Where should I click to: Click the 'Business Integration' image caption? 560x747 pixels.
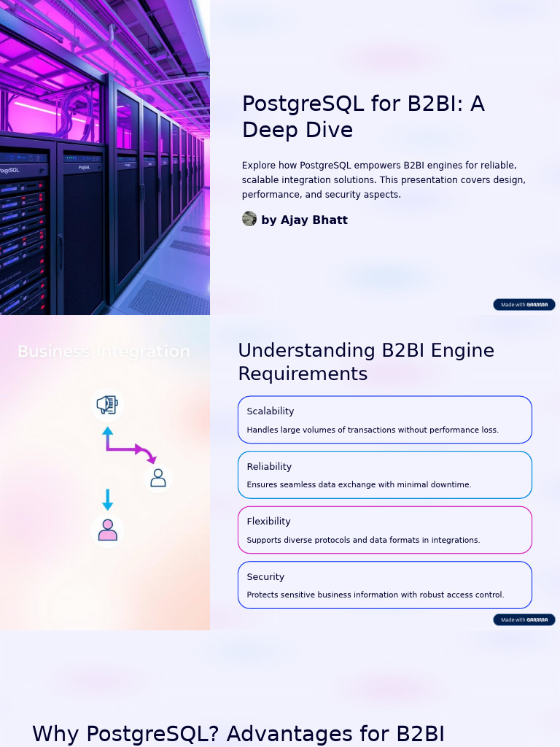[x=104, y=352]
